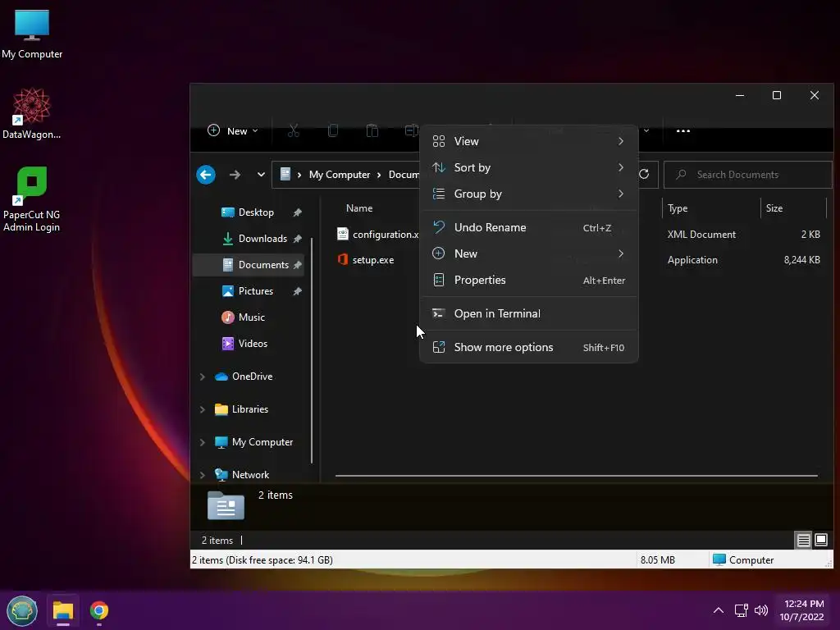Screen dimensions: 840x630
Task: Sort by the Size column header
Action: click(x=774, y=208)
